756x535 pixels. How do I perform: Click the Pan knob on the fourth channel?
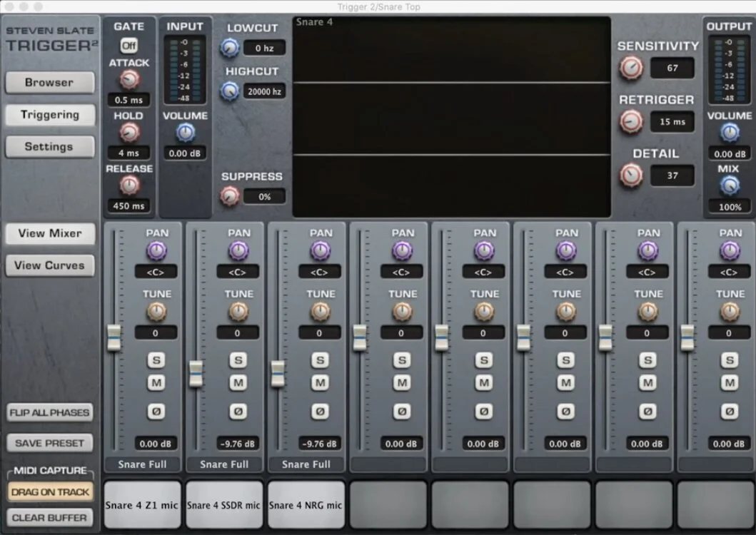click(x=402, y=250)
